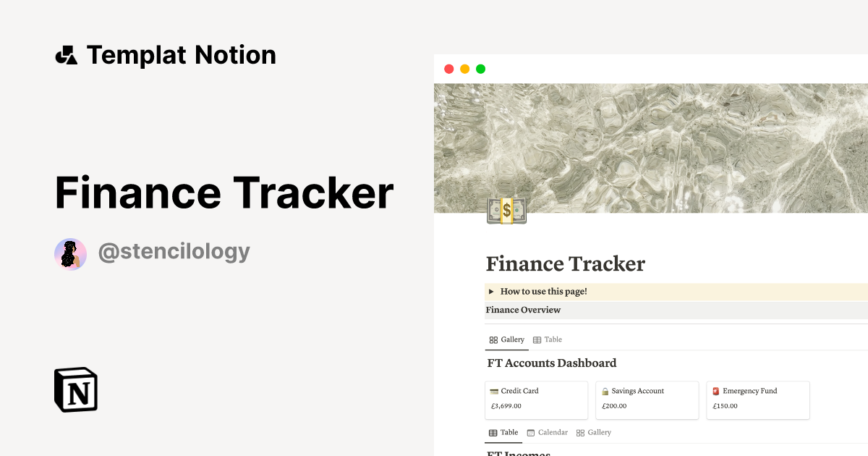Open the @stencilology profile link

point(174,251)
